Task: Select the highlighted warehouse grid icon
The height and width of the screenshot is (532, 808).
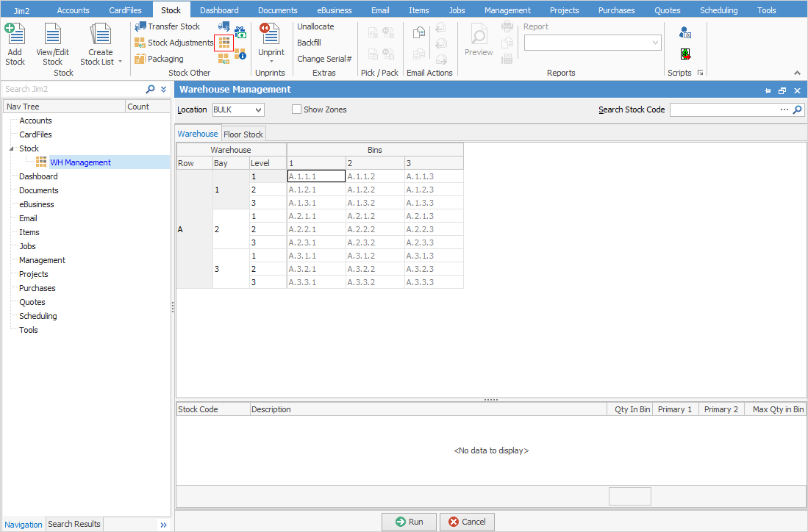Action: pos(224,43)
